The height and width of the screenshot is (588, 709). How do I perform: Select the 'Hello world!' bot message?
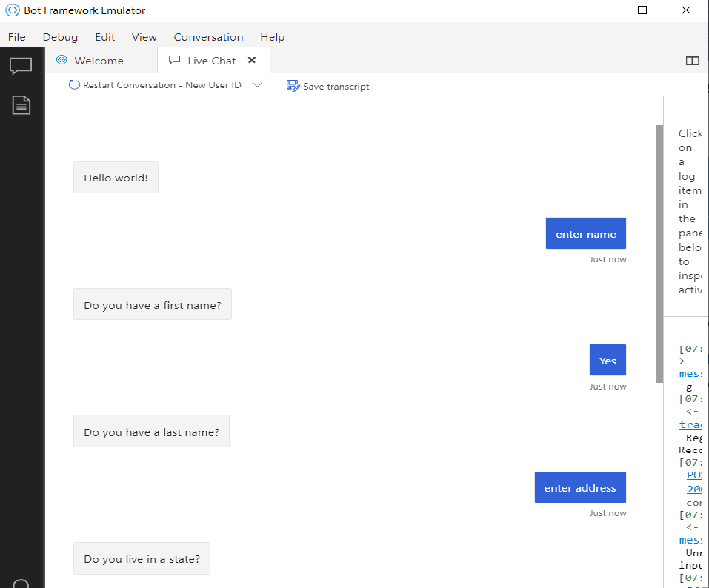(116, 178)
